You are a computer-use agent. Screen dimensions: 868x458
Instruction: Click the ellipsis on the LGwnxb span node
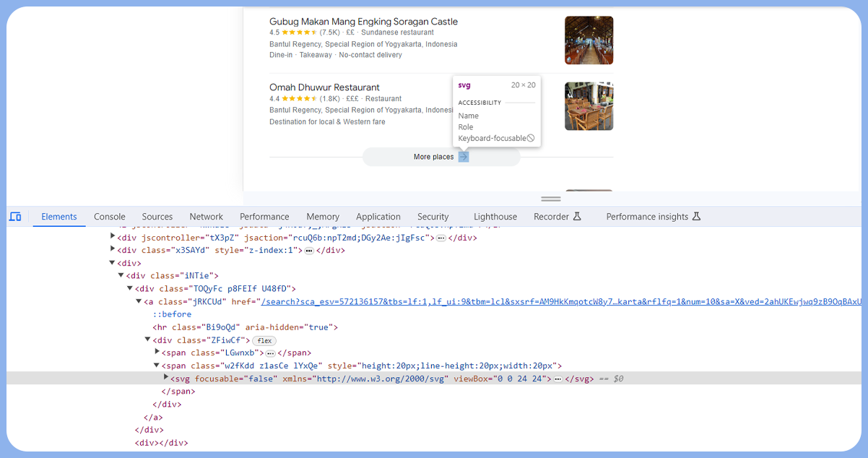(x=271, y=353)
